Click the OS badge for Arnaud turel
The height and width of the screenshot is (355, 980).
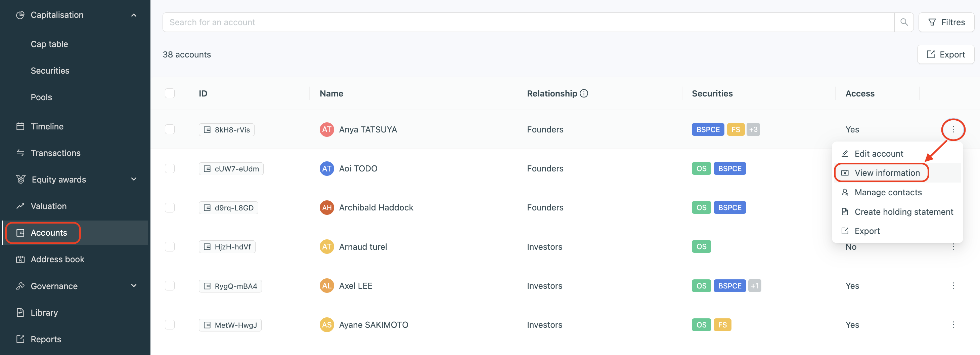[x=701, y=246]
